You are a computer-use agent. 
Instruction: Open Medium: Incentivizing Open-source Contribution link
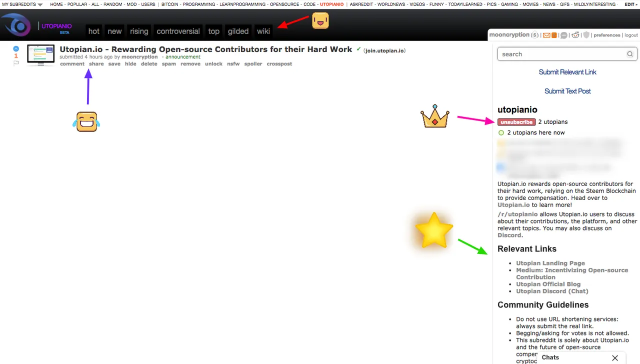click(572, 273)
